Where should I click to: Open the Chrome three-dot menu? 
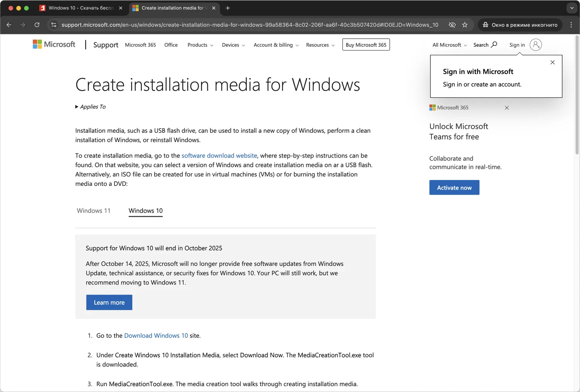pyautogui.click(x=571, y=25)
